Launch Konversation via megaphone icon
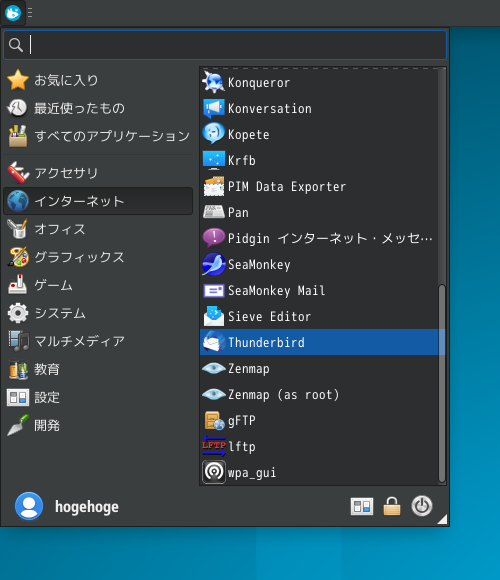Image resolution: width=500 pixels, height=580 pixels. point(213,108)
